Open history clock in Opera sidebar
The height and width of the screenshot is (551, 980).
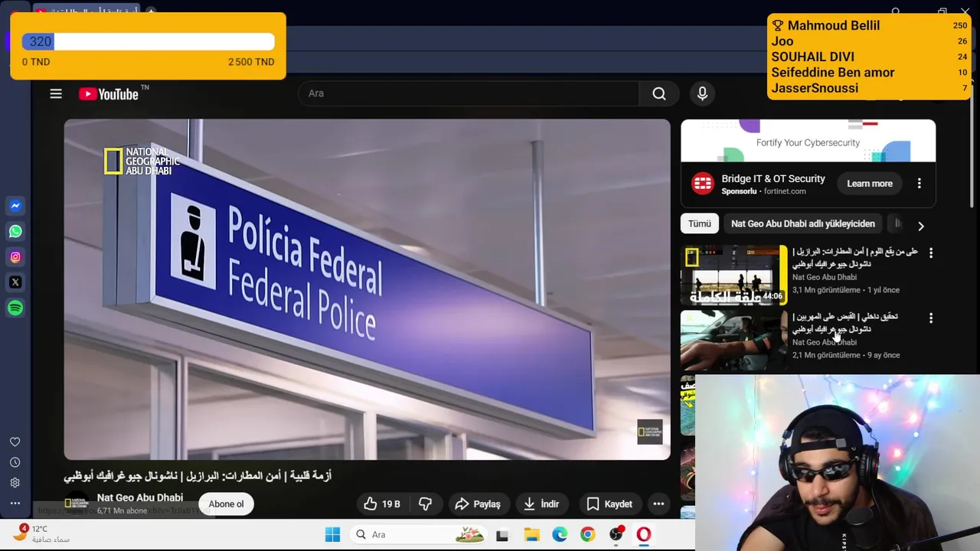point(15,462)
